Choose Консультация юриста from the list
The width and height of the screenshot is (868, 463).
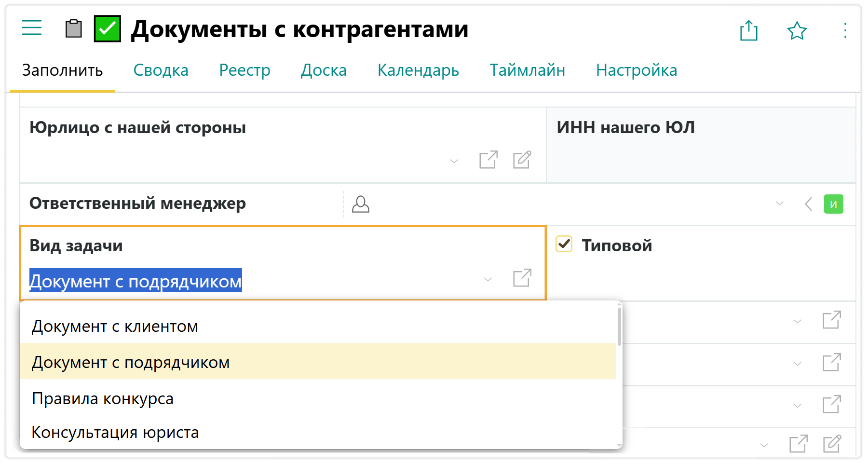(115, 433)
